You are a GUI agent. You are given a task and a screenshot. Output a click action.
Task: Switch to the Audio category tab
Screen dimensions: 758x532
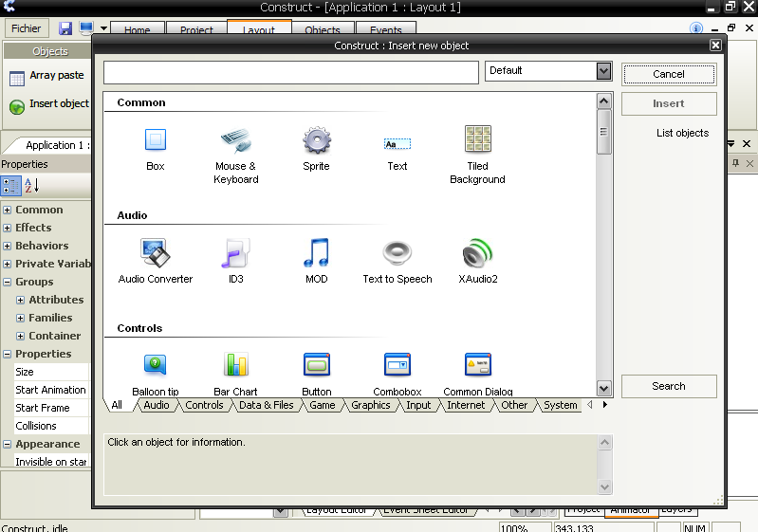[157, 405]
